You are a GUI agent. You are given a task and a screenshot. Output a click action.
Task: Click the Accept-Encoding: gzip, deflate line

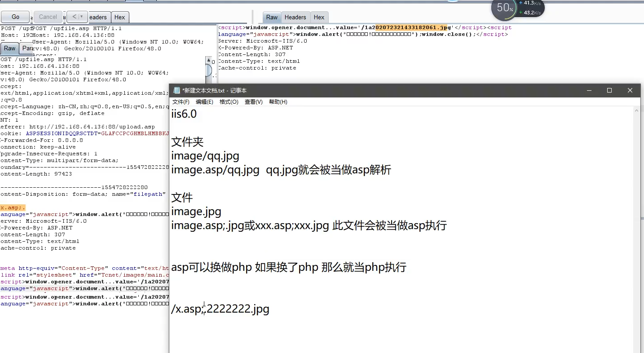tap(52, 113)
